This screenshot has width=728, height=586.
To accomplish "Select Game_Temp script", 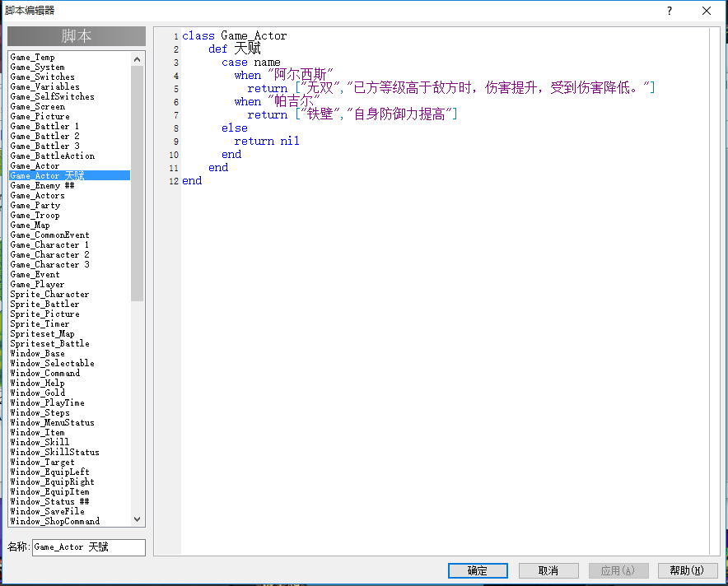I will (x=70, y=57).
